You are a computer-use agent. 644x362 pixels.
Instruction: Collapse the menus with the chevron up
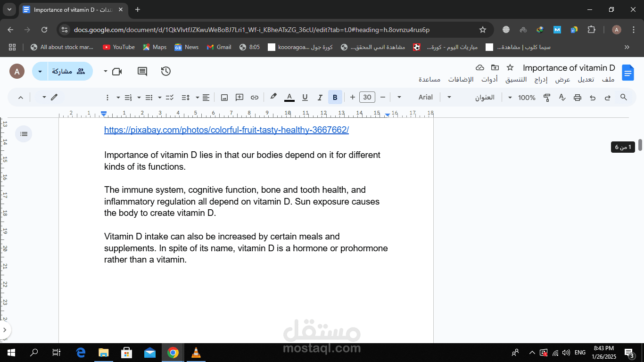pos(21,98)
